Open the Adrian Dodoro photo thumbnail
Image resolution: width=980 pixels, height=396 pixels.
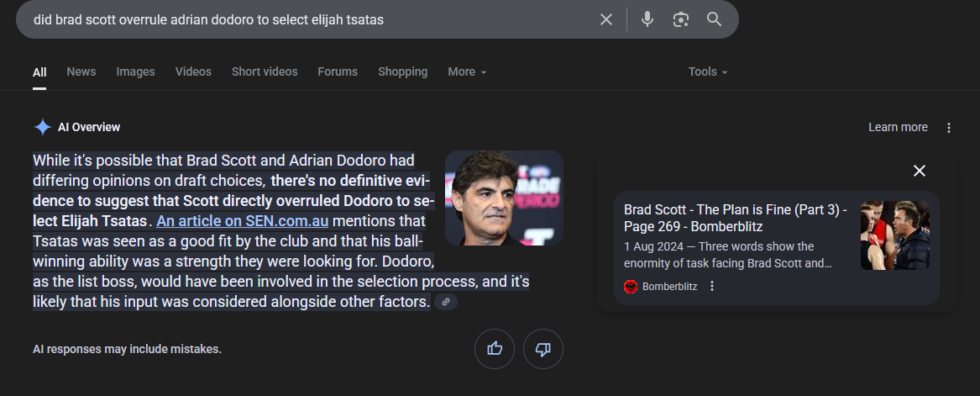click(504, 198)
